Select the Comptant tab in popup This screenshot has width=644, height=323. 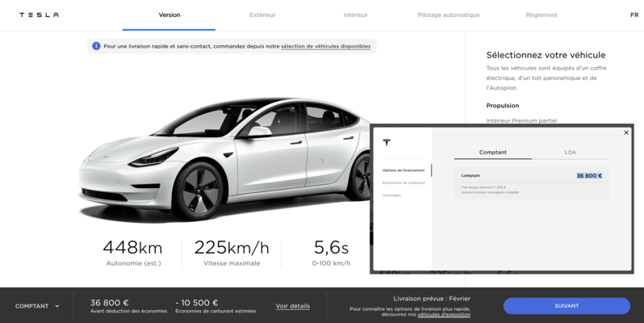[x=493, y=152]
